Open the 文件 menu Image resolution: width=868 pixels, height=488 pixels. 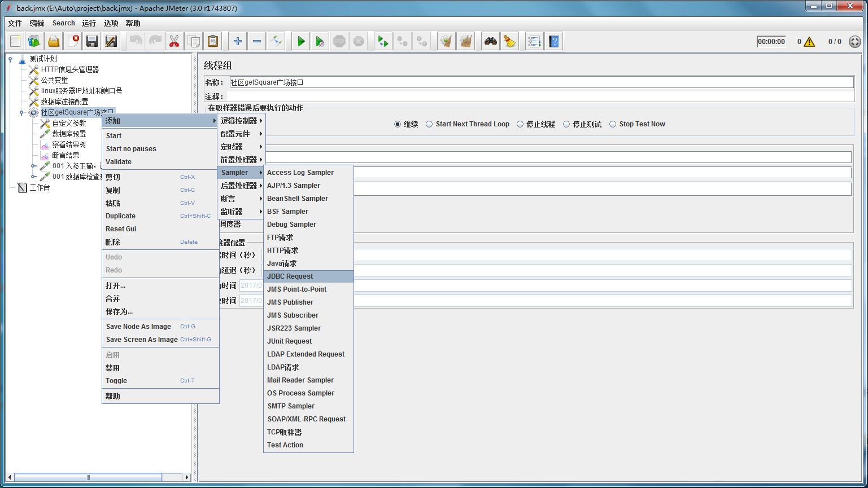pyautogui.click(x=15, y=23)
